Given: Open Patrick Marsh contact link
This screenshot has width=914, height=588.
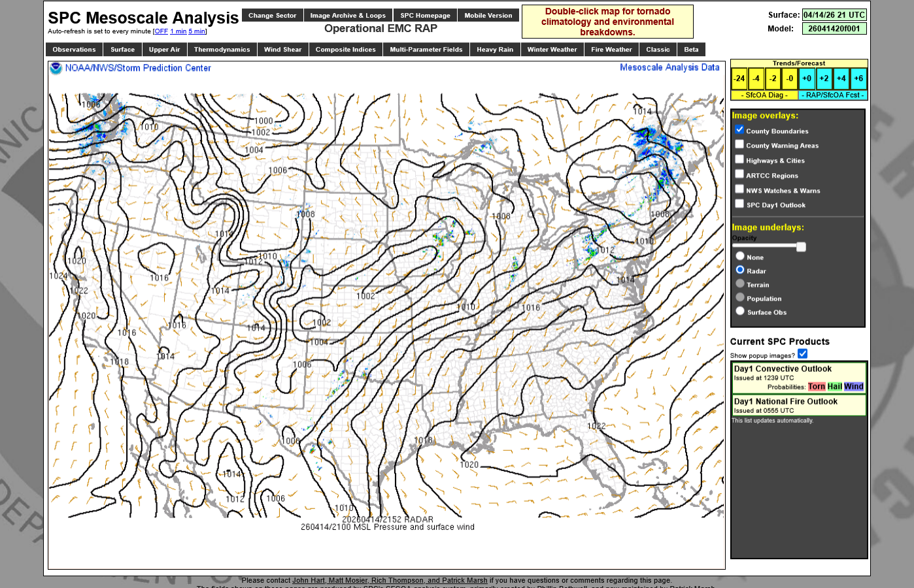Looking at the screenshot, I should [464, 580].
